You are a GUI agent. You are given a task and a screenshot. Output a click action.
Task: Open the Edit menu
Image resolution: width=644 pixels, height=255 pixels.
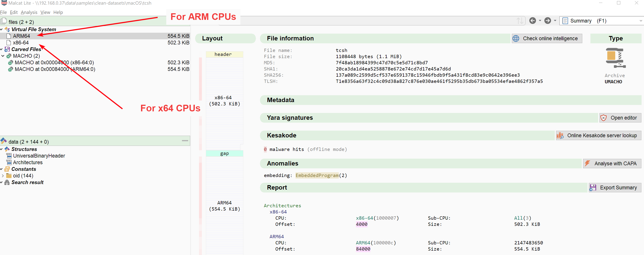coord(14,12)
